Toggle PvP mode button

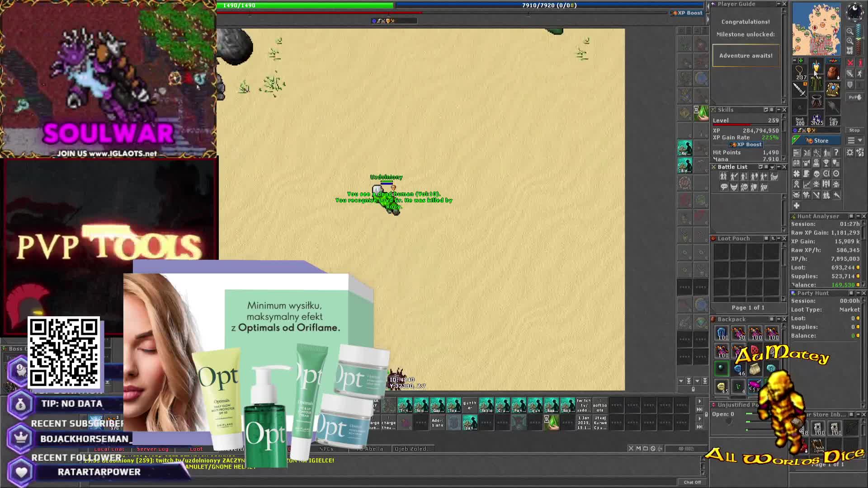pos(854,97)
